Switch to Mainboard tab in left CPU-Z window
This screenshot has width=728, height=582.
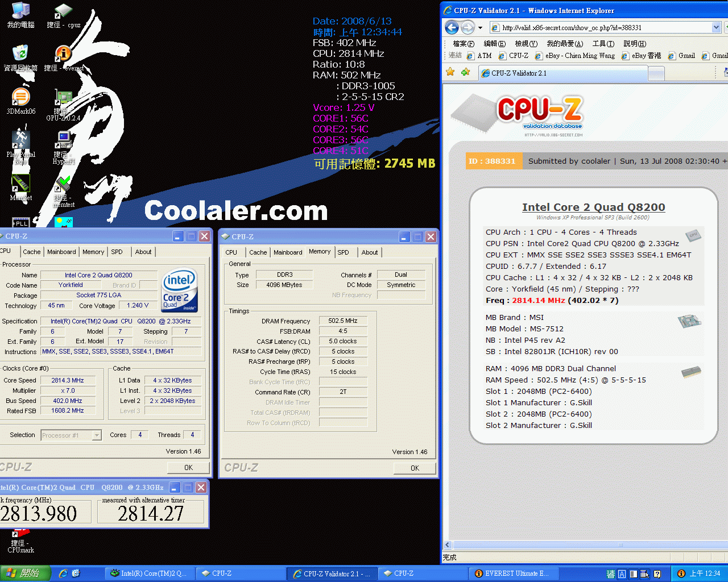[61, 252]
